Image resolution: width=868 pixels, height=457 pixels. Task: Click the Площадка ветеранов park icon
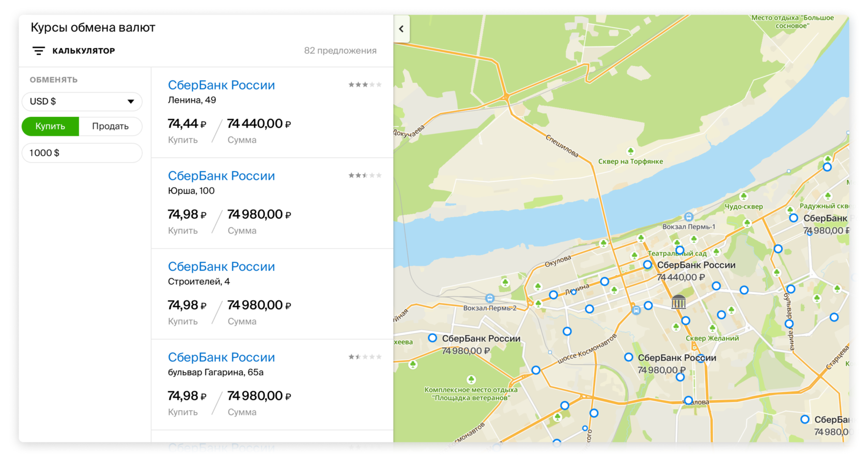[x=471, y=379]
